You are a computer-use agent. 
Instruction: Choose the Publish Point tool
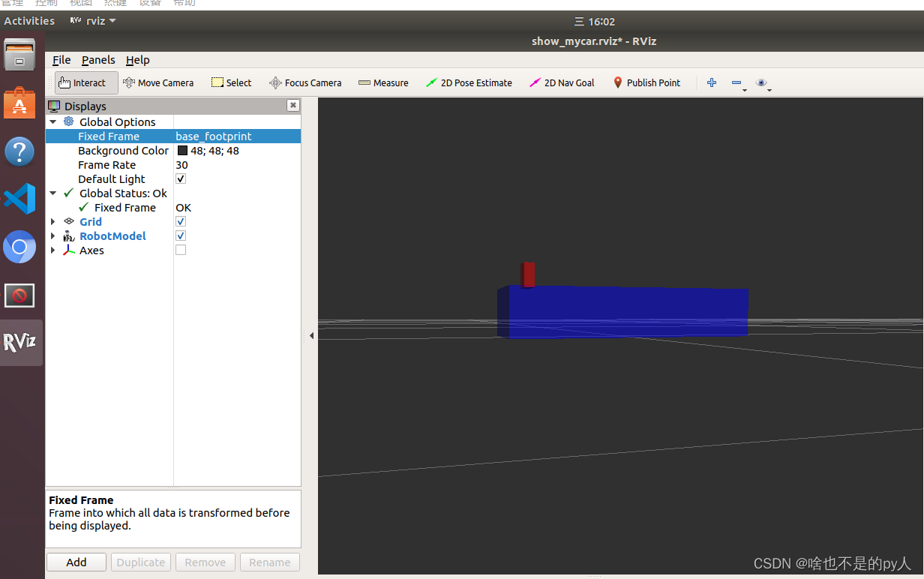[646, 82]
